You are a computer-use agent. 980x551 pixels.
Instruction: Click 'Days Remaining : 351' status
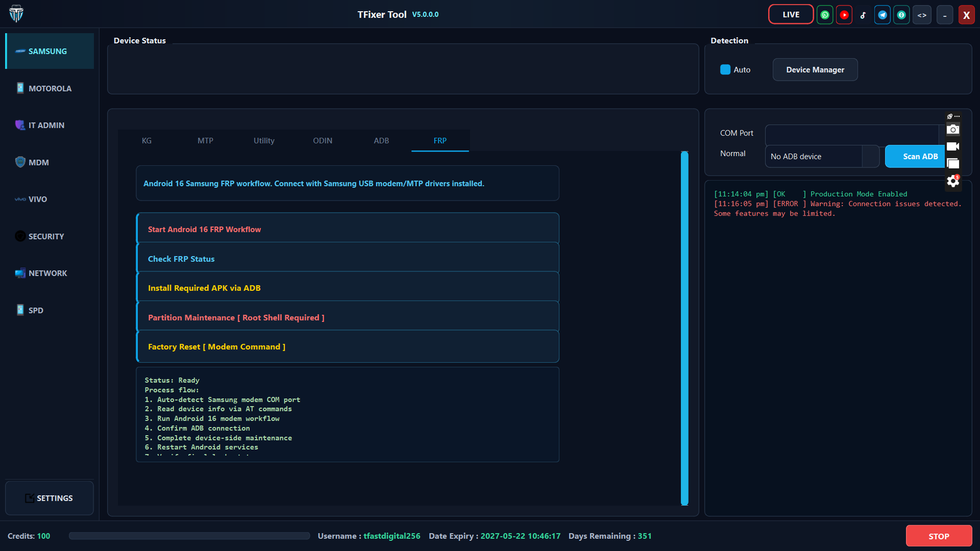coord(610,536)
